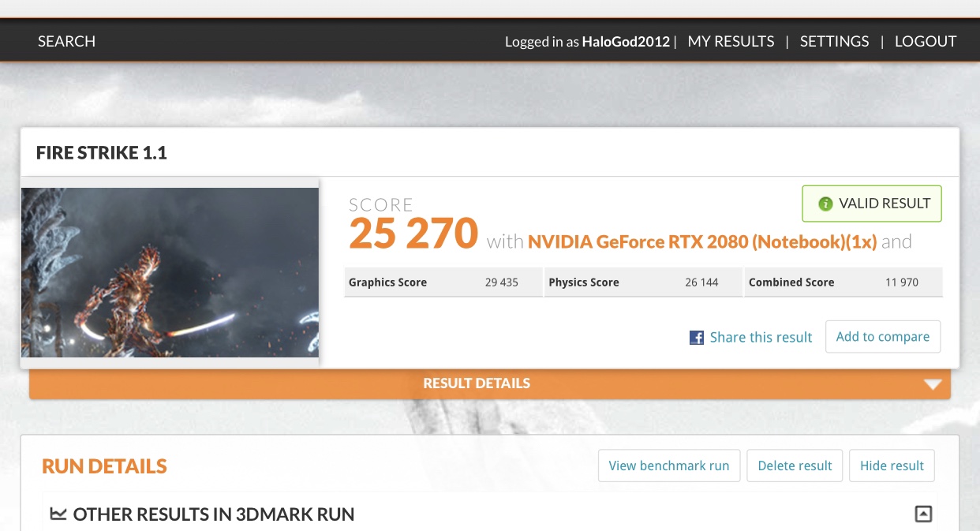Open MY RESULTS in the top bar
This screenshot has height=531, width=980.
(x=731, y=41)
